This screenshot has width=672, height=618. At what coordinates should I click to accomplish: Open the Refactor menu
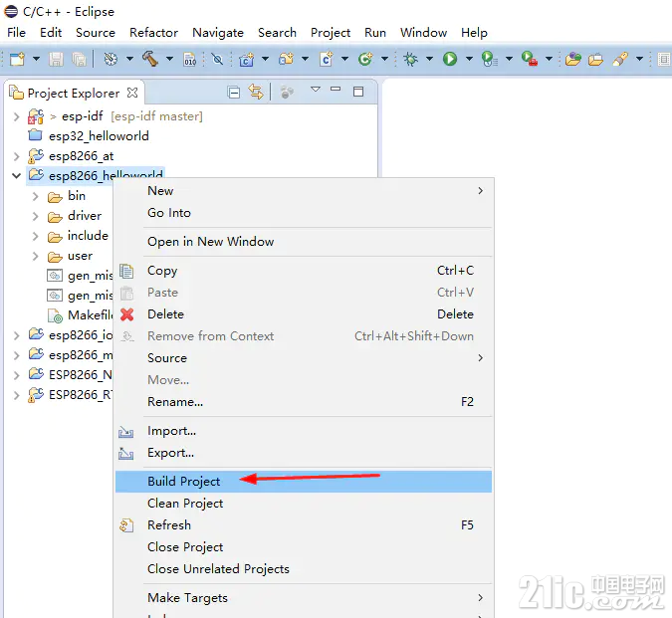154,33
